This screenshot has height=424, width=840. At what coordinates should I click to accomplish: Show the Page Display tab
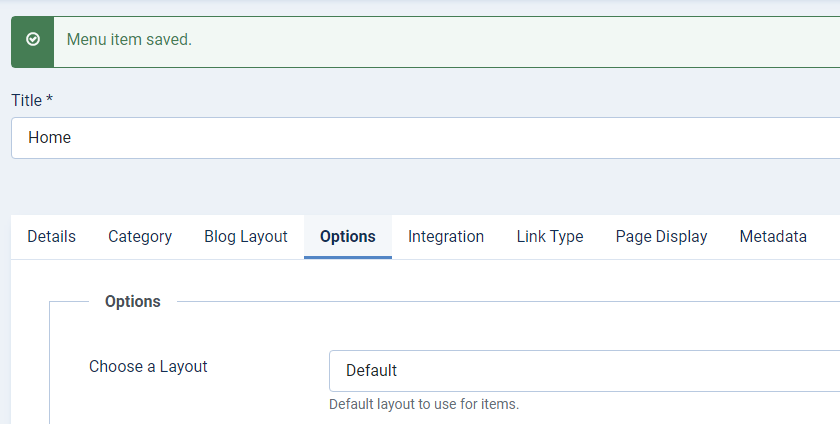[x=661, y=237]
